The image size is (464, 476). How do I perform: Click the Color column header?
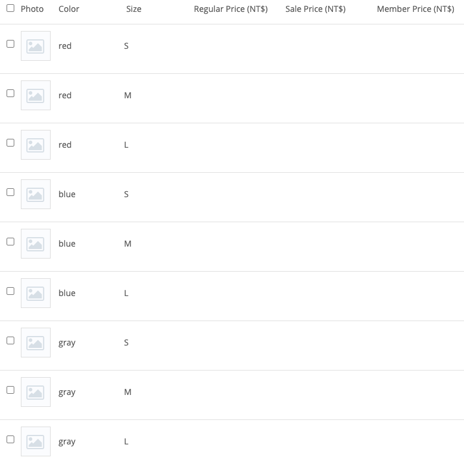click(69, 9)
